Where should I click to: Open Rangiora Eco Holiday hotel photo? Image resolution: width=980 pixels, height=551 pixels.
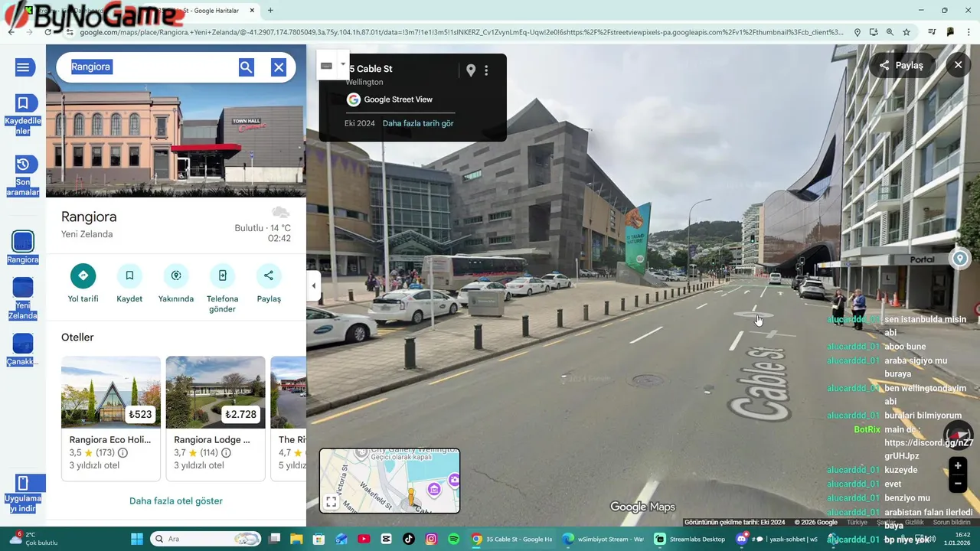pos(111,392)
